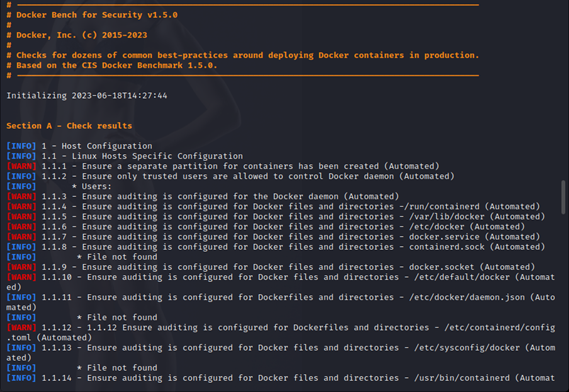Click the '1 - Host Configuration' line
The image size is (569, 392).
point(79,146)
